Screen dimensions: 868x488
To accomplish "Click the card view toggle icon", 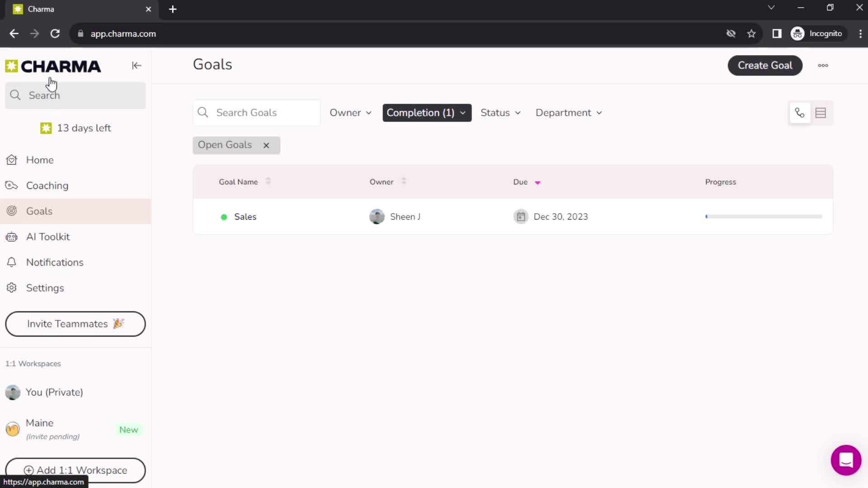I will (800, 113).
